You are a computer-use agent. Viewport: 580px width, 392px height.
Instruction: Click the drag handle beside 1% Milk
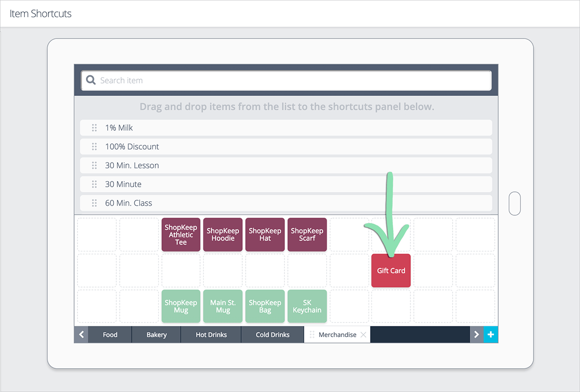click(x=94, y=128)
